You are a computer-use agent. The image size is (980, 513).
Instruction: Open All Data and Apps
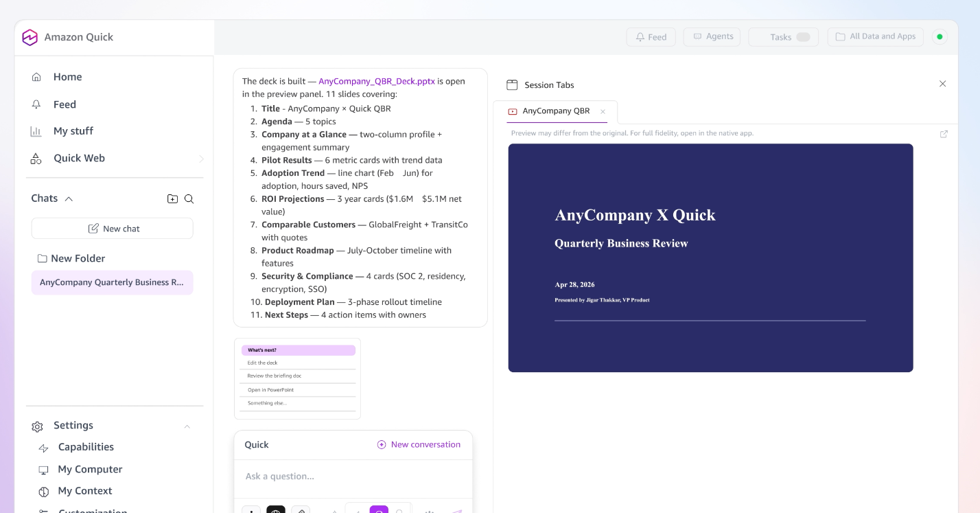pyautogui.click(x=876, y=36)
